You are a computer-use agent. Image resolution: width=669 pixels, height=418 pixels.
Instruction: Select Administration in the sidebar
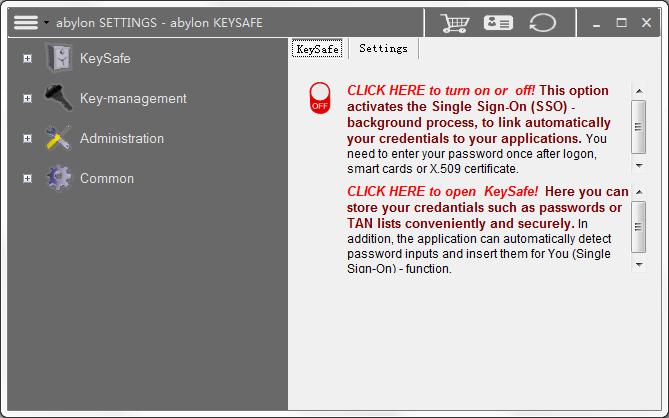122,139
